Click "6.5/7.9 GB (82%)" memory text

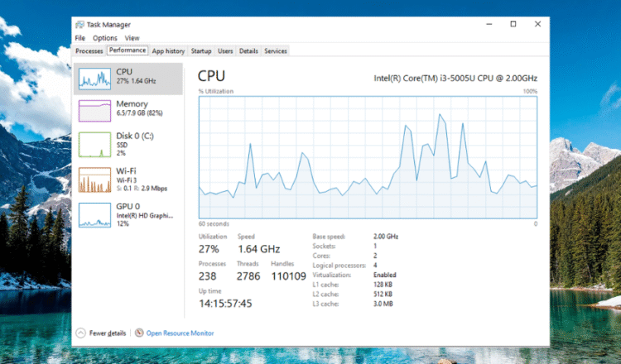[x=139, y=113]
